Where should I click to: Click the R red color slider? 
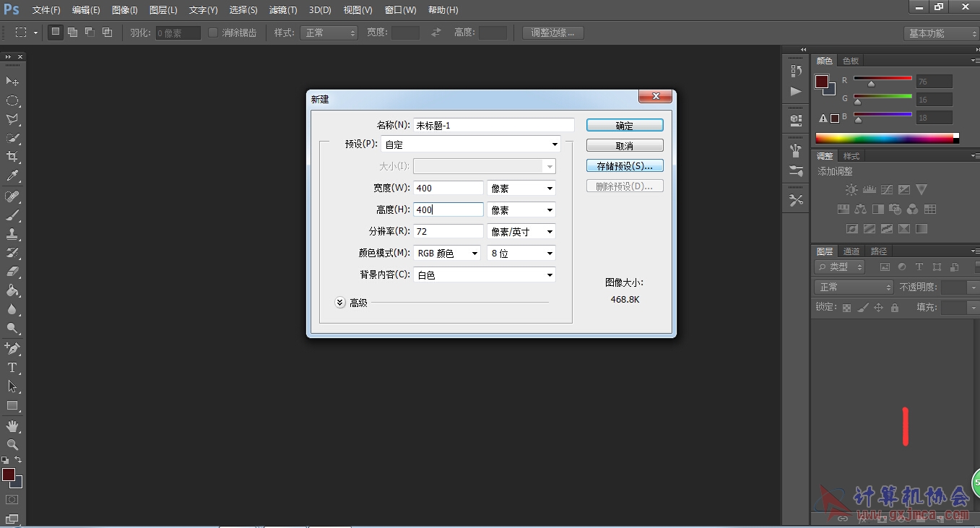pyautogui.click(x=883, y=79)
